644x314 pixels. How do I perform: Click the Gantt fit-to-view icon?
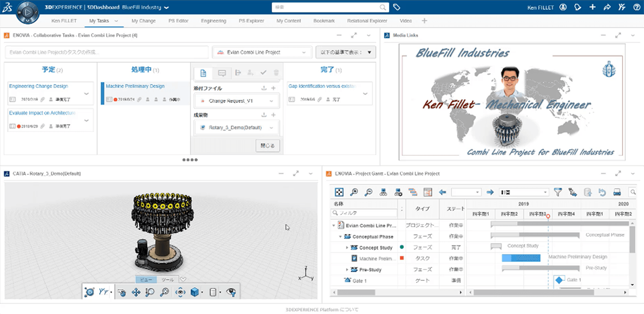pyautogui.click(x=339, y=192)
